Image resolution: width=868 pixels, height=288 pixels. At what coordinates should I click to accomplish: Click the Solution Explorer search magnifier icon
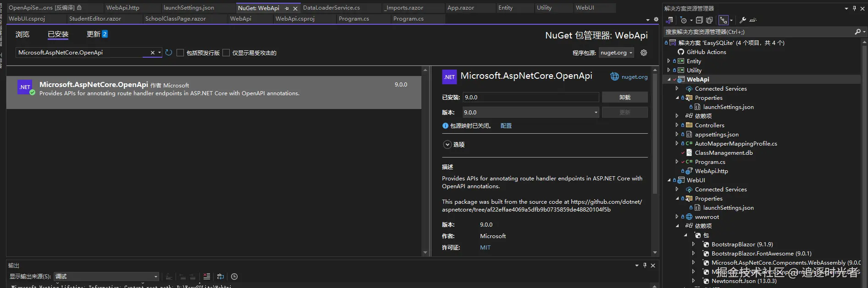click(x=857, y=32)
